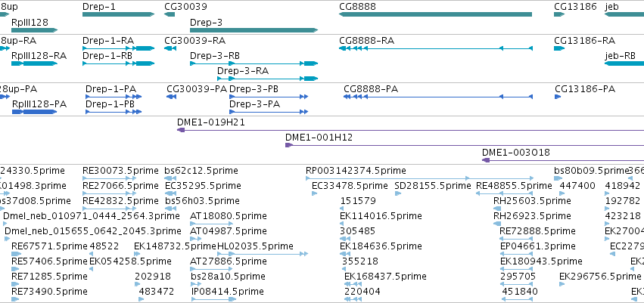
Task: Click the RpIII128 gene bar
Action: pos(35,30)
